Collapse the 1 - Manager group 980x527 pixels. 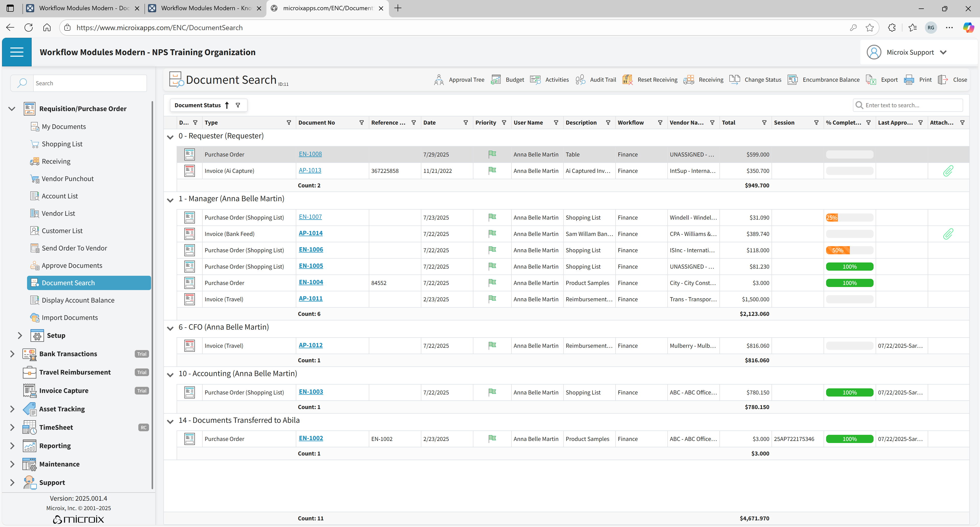click(170, 200)
